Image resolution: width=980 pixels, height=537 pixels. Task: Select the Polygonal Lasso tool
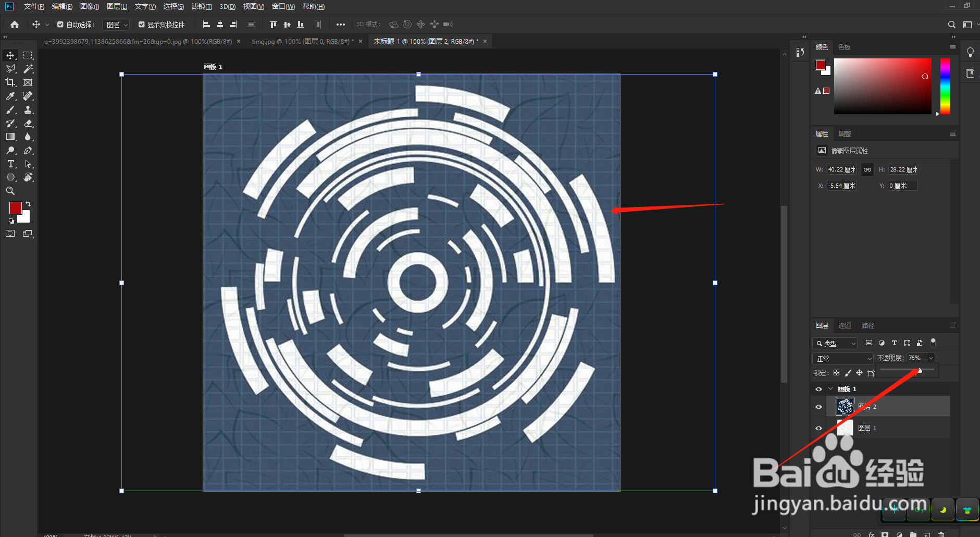point(10,69)
